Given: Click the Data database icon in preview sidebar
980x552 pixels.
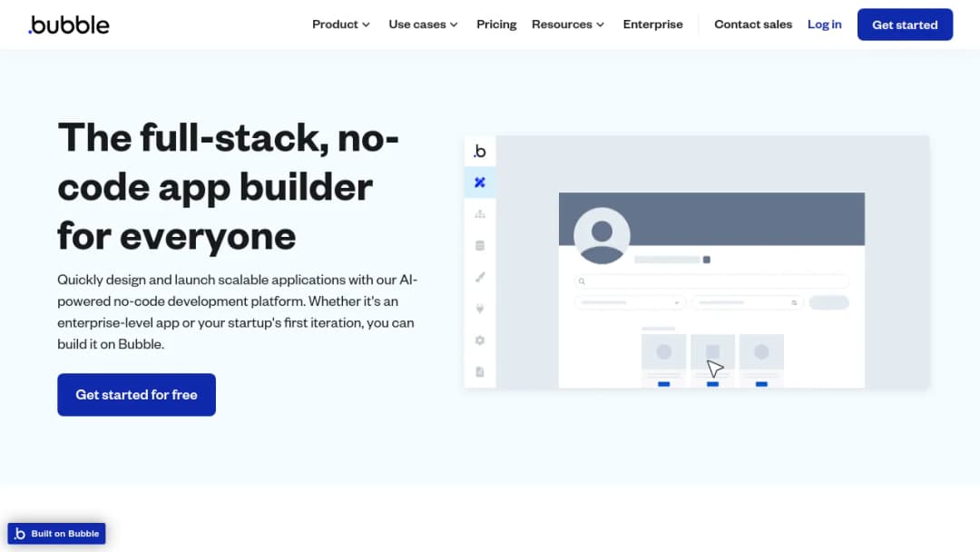Looking at the screenshot, I should coord(480,246).
